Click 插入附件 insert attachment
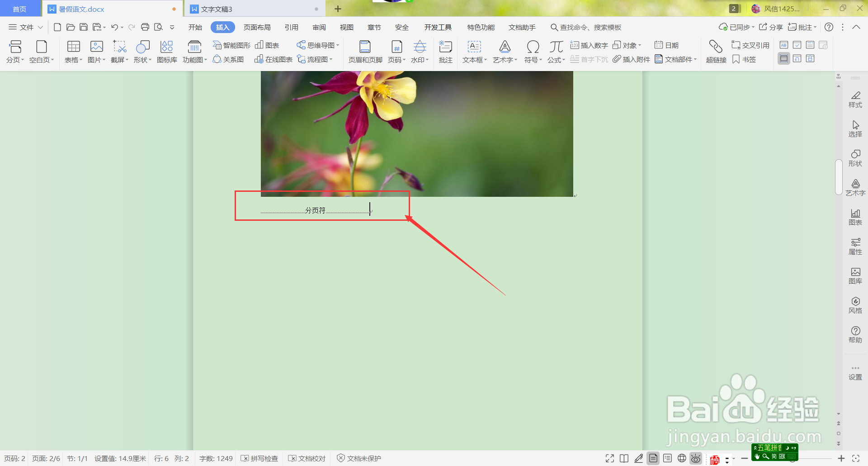Screen dimensions: 868x466 631,59
